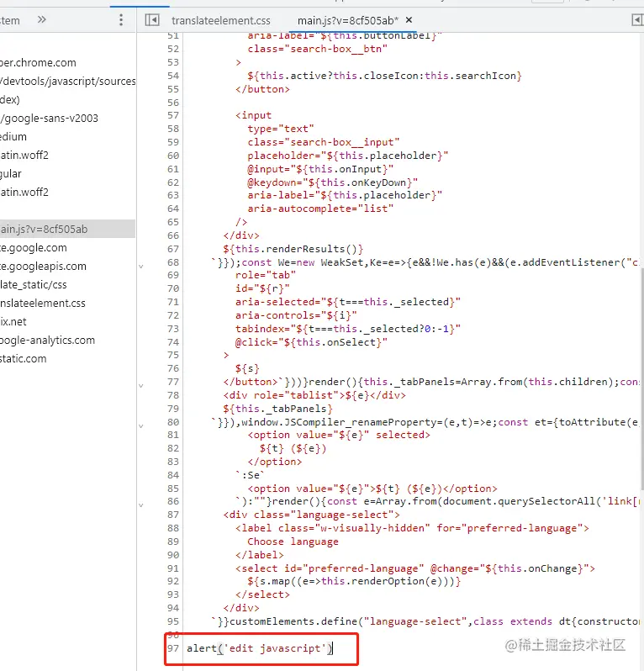The width and height of the screenshot is (644, 671).
Task: Open google-sans-v2003 folder in tree
Action: [50, 118]
